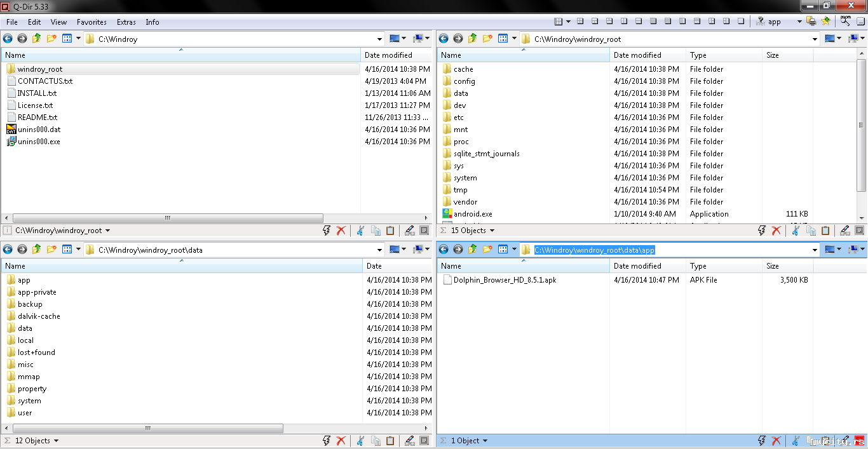Screen dimensions: 868x449
Task: Click the horizontal scrollbar of the windroy_root\data pane
Action: point(147,428)
